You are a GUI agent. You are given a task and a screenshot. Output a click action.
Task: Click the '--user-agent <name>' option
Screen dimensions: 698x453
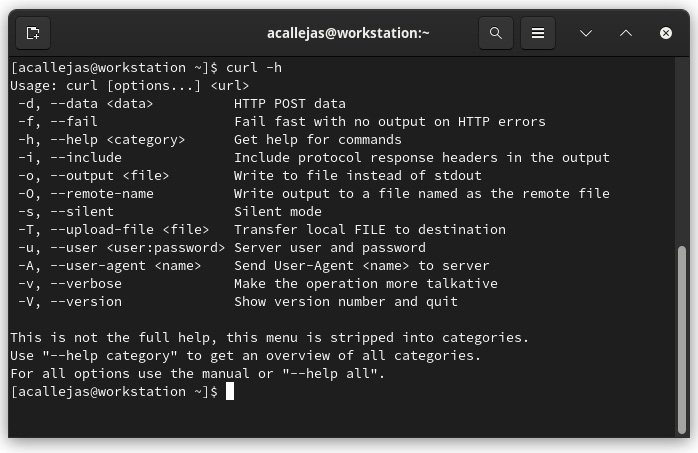[126, 266]
